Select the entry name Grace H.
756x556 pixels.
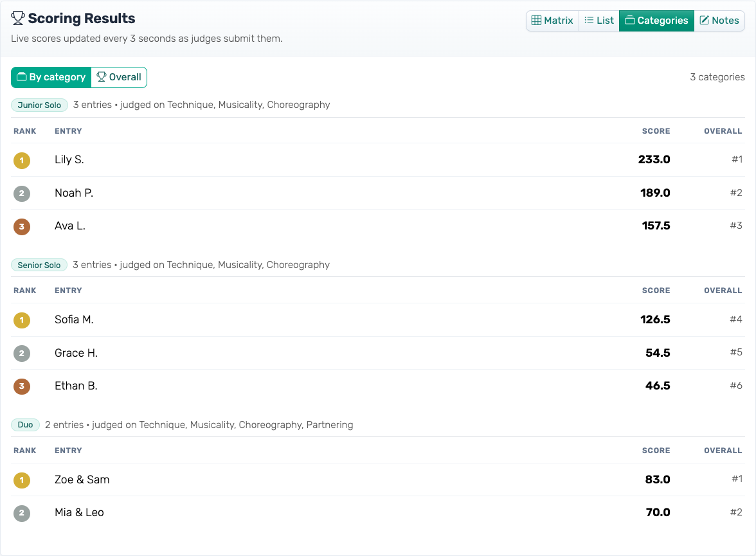tap(76, 353)
